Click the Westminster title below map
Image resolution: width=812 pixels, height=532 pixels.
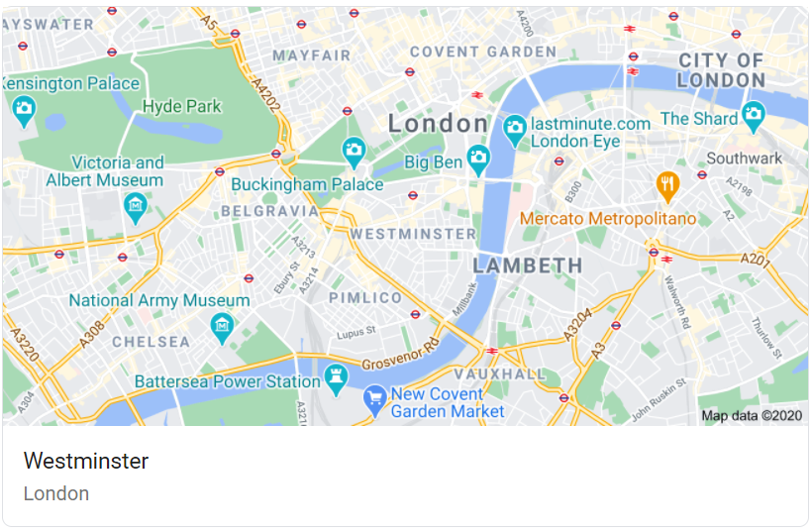(86, 461)
